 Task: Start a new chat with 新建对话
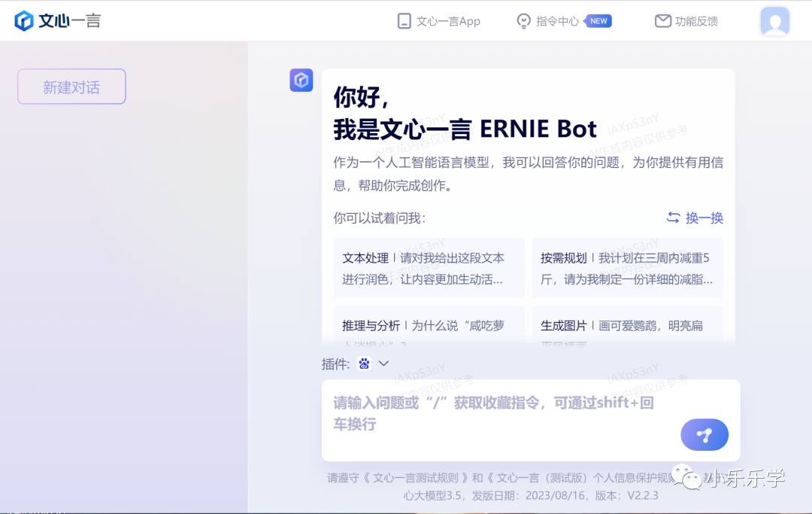pos(71,87)
